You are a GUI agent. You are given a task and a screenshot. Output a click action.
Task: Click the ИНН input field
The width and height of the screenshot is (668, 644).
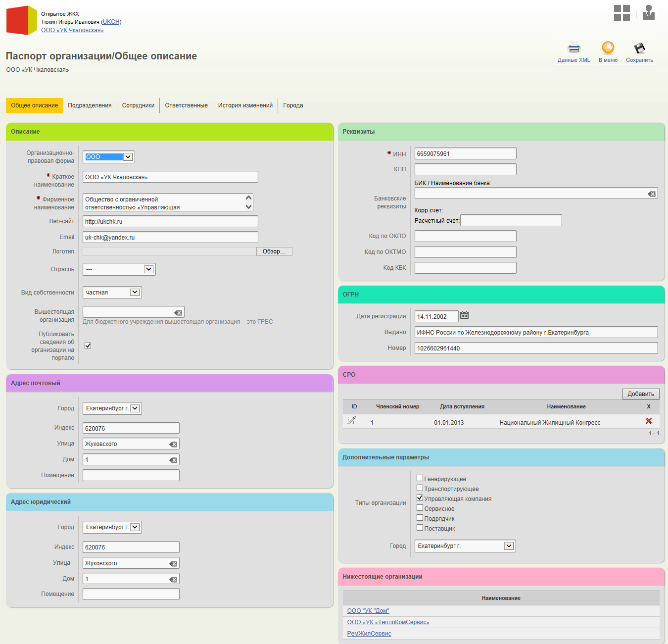(x=465, y=154)
